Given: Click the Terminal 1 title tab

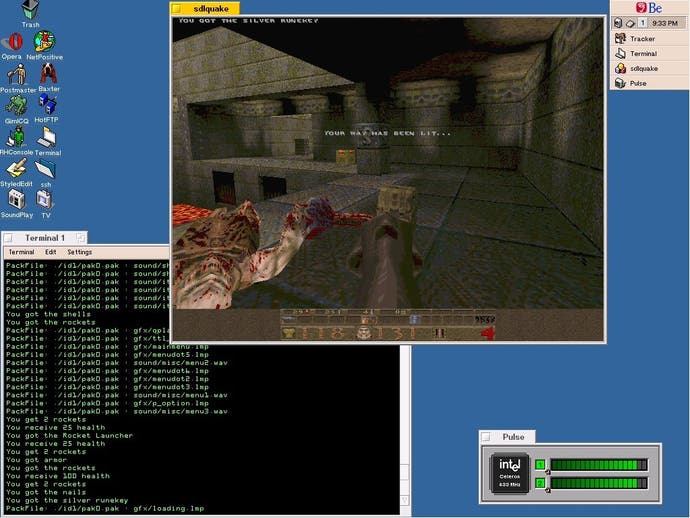Looking at the screenshot, I should pyautogui.click(x=44, y=238).
